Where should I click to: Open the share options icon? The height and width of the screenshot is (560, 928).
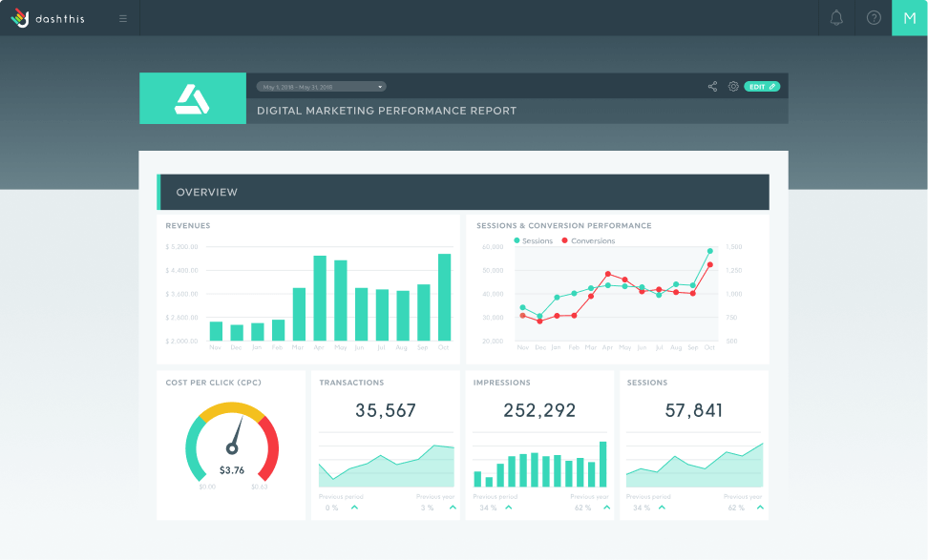coord(712,86)
